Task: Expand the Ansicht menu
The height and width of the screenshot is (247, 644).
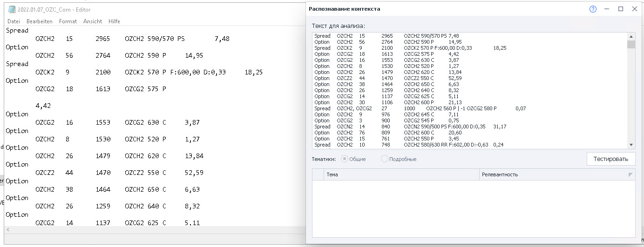Action: point(93,21)
